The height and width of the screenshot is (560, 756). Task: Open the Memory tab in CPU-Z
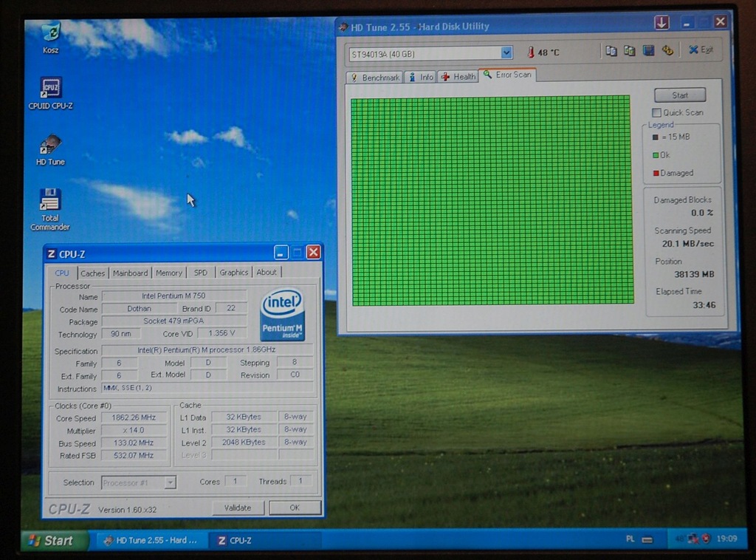(x=169, y=273)
